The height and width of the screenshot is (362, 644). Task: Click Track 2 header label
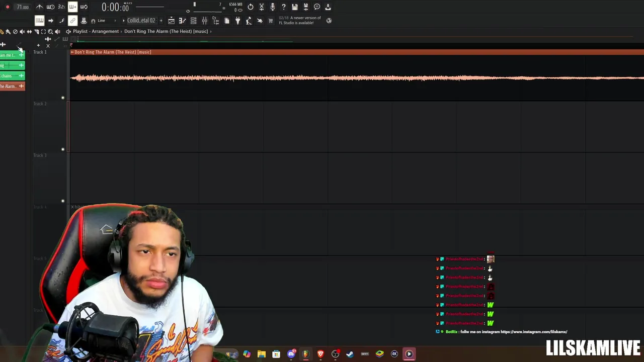click(40, 104)
